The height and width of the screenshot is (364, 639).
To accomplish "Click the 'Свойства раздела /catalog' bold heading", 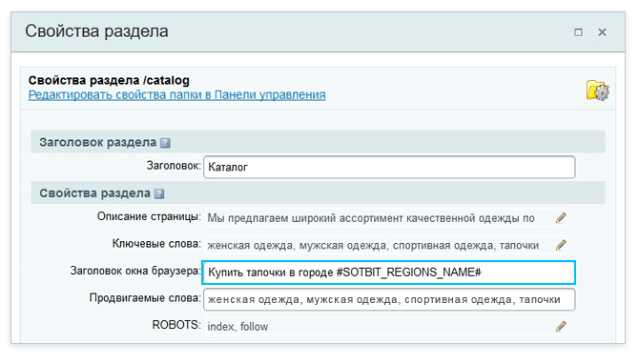I will click(109, 80).
